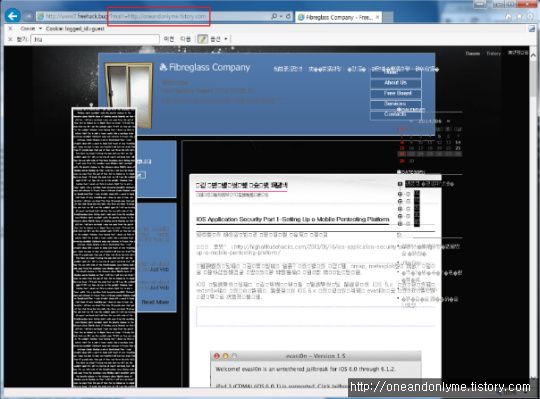Open the browser Favorites star

click(x=519, y=16)
